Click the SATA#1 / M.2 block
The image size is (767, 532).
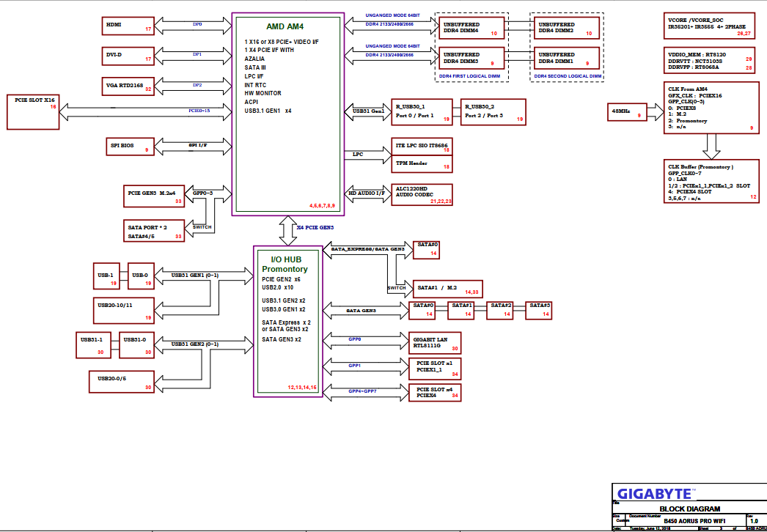pos(448,289)
